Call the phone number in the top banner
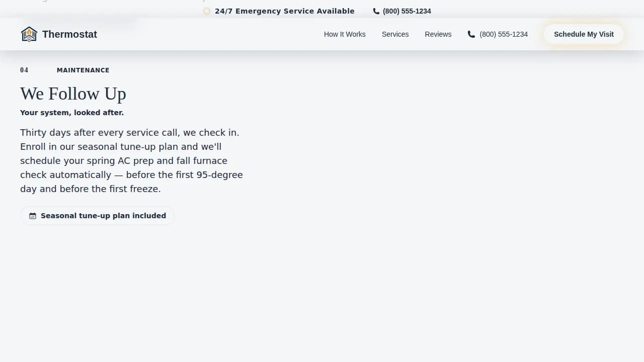The height and width of the screenshot is (362, 644). pos(407,11)
